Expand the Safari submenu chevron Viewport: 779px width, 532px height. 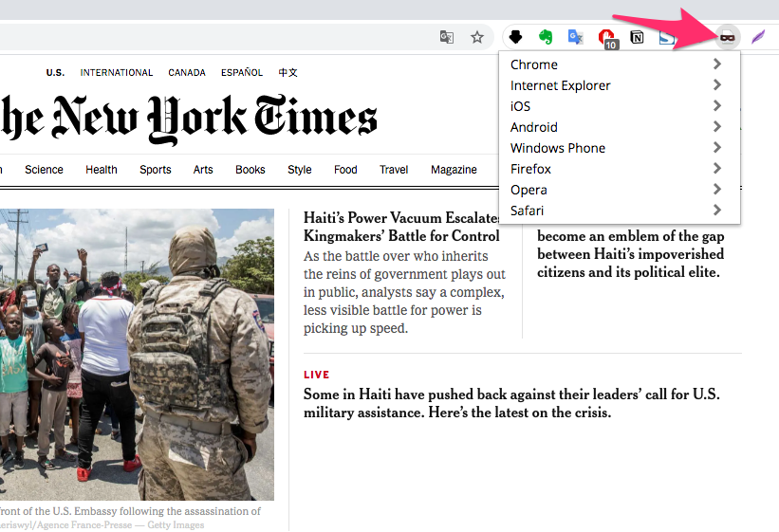717,211
